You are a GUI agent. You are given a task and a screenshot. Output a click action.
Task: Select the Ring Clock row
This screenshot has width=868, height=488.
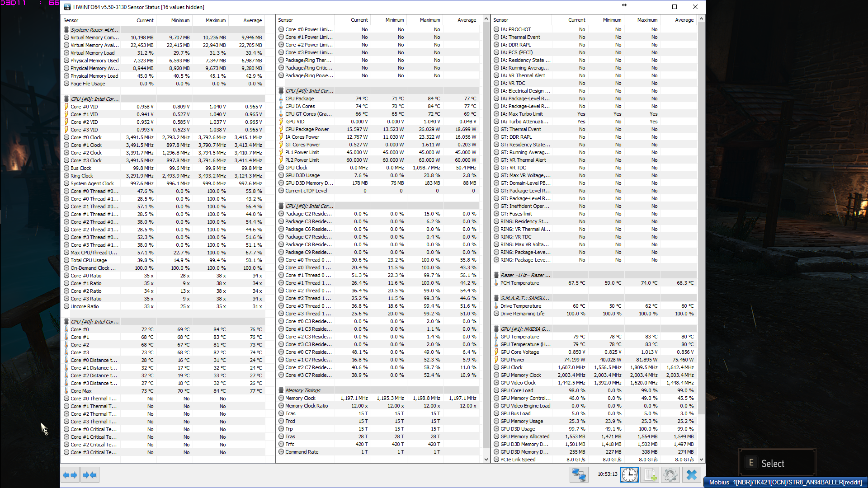click(163, 176)
